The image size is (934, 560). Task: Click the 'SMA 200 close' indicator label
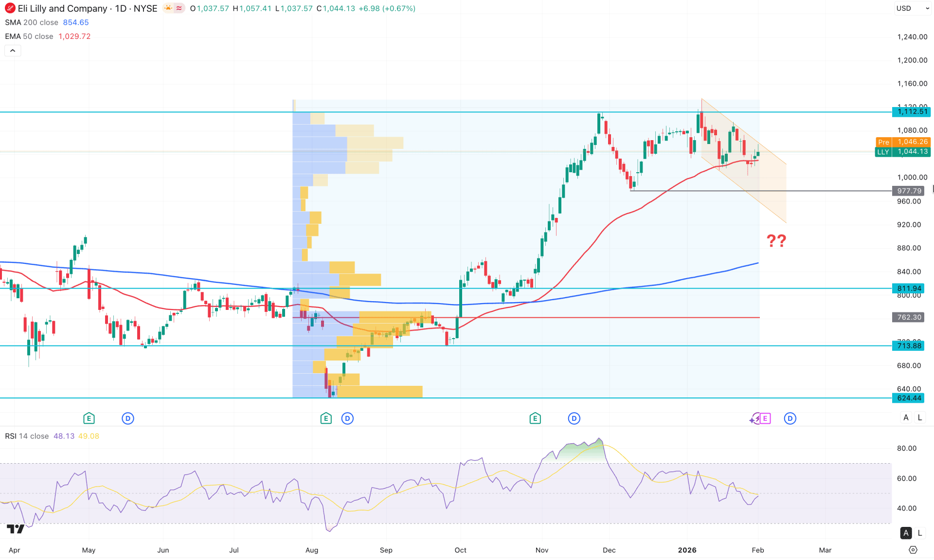pyautogui.click(x=31, y=22)
